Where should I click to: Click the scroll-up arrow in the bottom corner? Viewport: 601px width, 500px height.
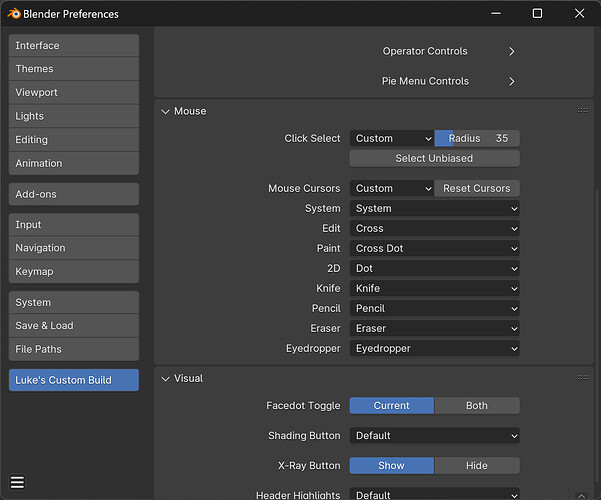tap(581, 495)
